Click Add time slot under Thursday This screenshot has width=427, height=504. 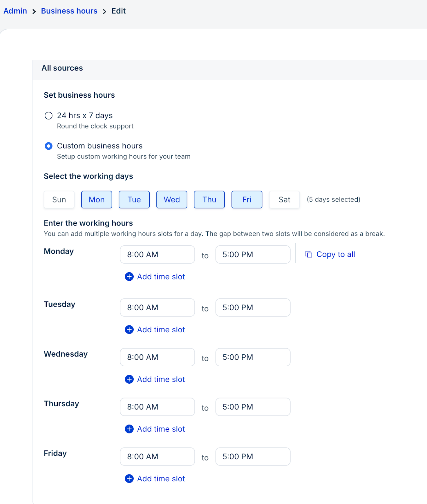coord(161,429)
